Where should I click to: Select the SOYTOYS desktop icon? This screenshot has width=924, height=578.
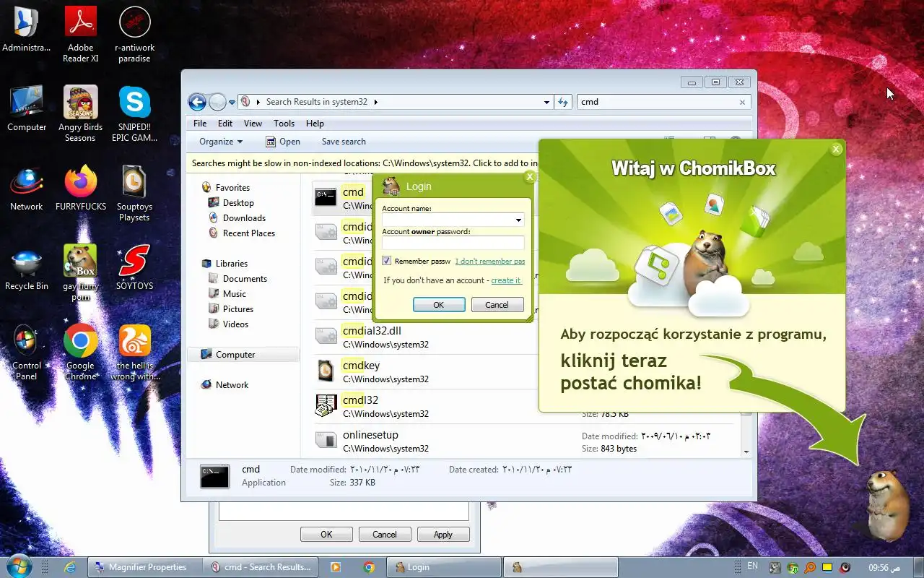[134, 267]
